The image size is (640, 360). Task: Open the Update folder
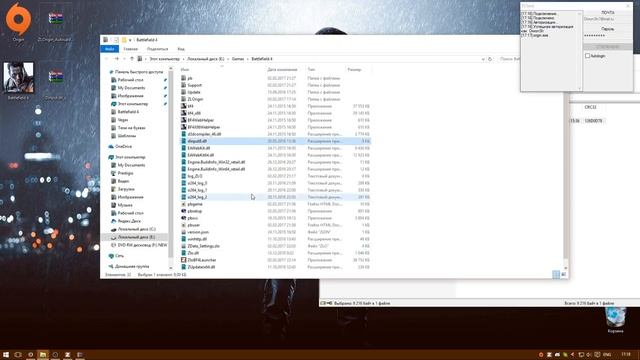point(194,92)
